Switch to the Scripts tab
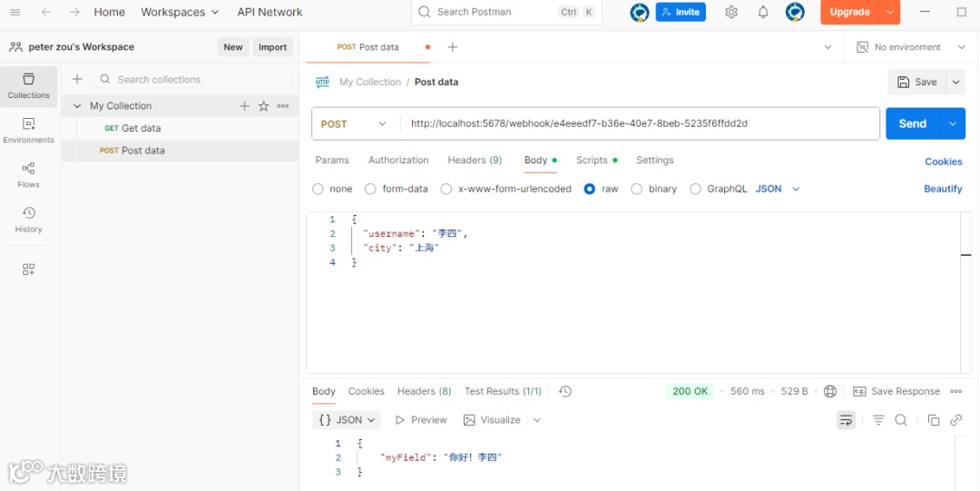 point(596,160)
